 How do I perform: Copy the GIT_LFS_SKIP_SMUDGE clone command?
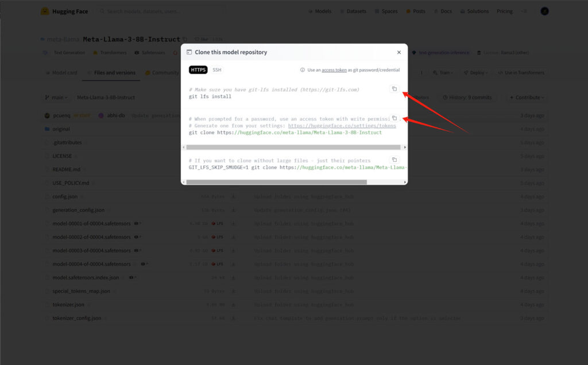point(394,160)
